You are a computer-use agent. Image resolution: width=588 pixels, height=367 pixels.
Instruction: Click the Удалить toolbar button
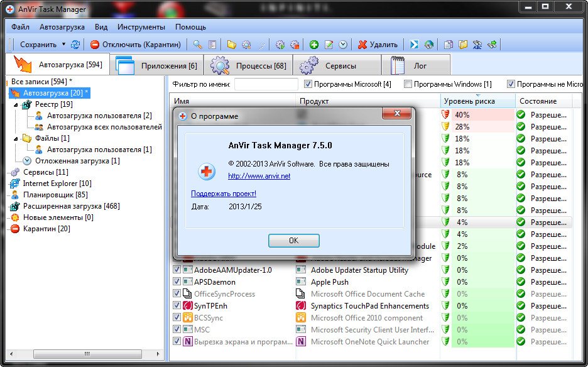pos(378,45)
